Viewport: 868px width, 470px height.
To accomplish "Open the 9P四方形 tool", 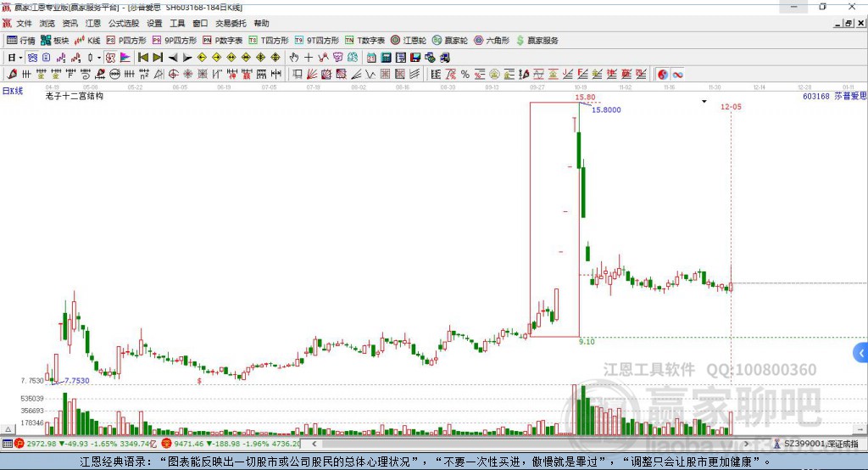I will pos(175,41).
